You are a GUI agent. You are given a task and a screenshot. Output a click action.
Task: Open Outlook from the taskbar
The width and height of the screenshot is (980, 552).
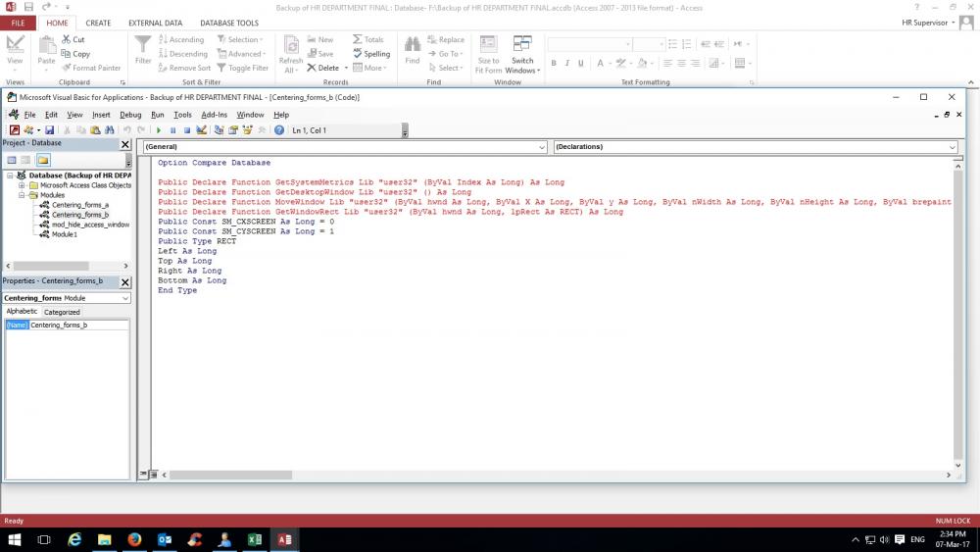tap(165, 539)
